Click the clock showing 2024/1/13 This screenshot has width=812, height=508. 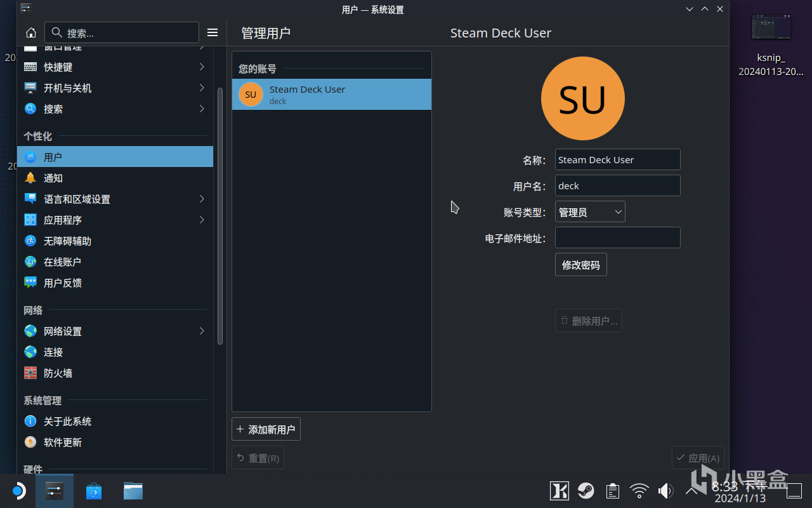[739, 491]
